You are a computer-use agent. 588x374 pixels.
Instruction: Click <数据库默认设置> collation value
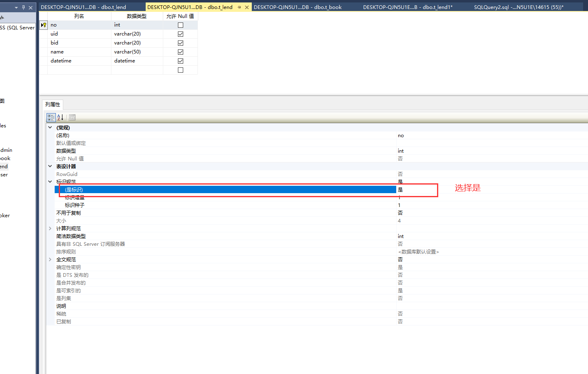[x=419, y=252]
